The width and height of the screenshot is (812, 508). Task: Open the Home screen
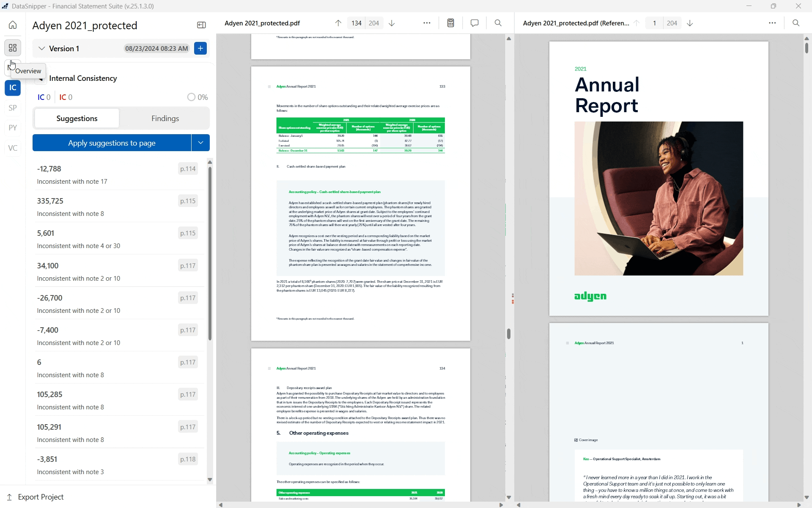click(x=12, y=25)
